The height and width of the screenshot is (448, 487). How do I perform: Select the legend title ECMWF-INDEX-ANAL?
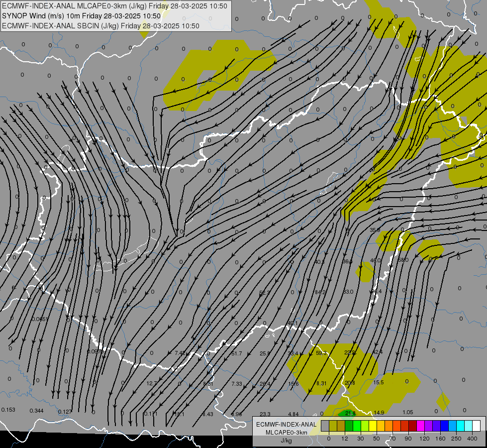(x=286, y=425)
